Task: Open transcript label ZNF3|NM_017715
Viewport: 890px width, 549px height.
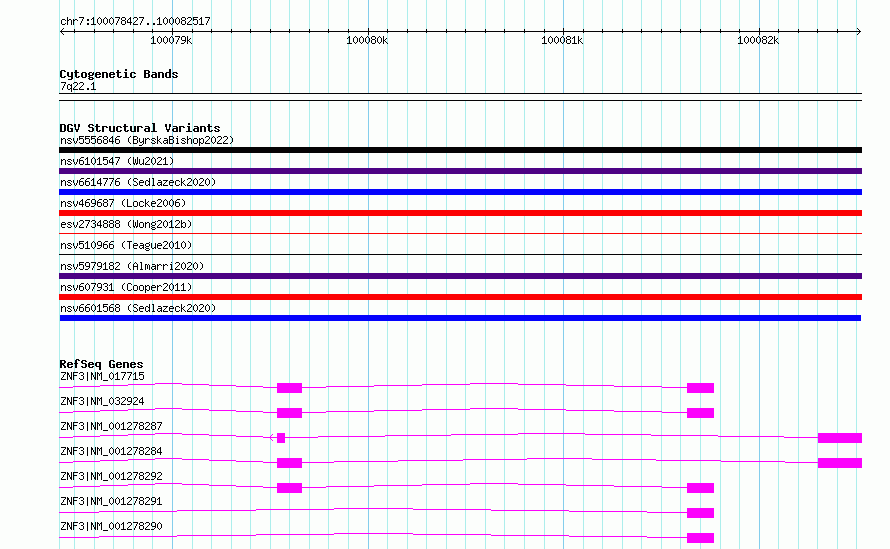Action: pos(102,376)
